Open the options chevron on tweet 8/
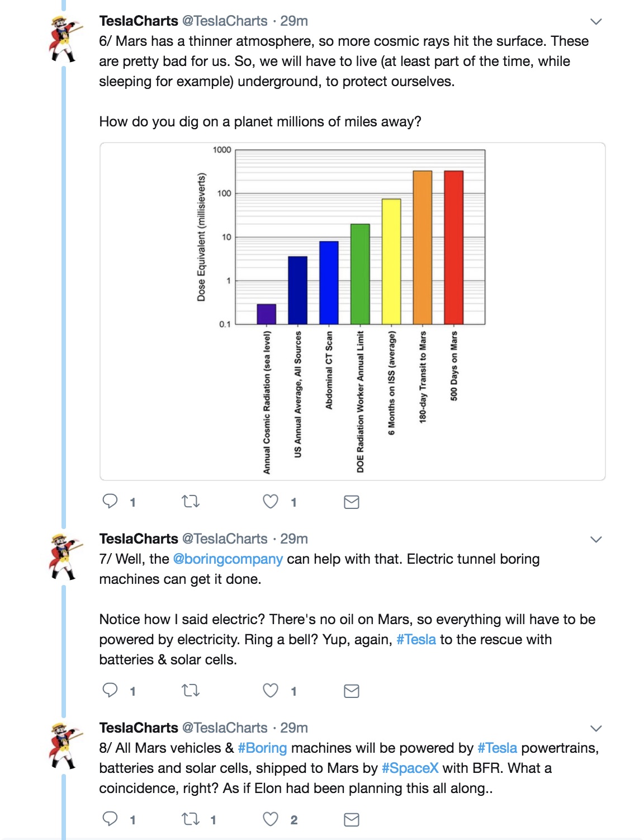Screen dimensions: 644x840 tap(596, 729)
